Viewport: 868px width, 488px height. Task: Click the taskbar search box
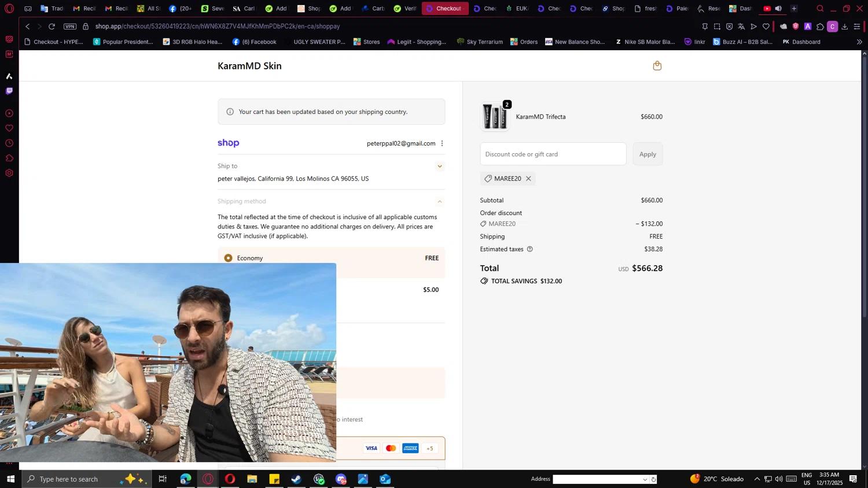point(87,479)
